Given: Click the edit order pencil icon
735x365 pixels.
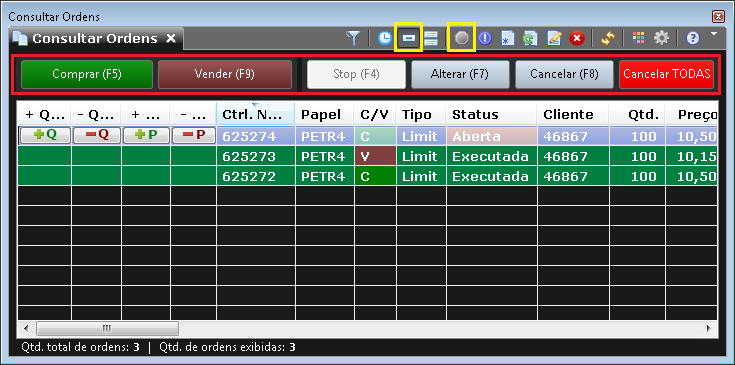Looking at the screenshot, I should click(554, 38).
